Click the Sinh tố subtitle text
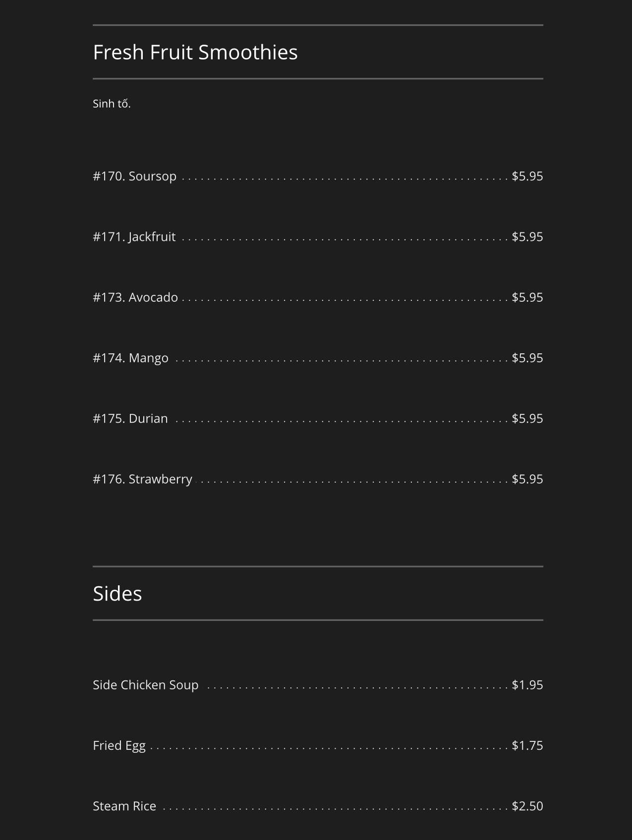632x840 pixels. 112,104
